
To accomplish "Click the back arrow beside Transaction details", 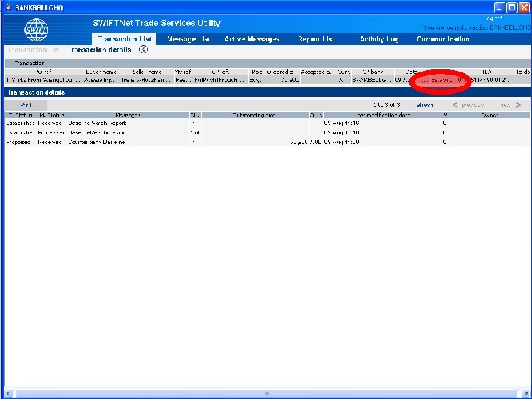I will [x=143, y=50].
